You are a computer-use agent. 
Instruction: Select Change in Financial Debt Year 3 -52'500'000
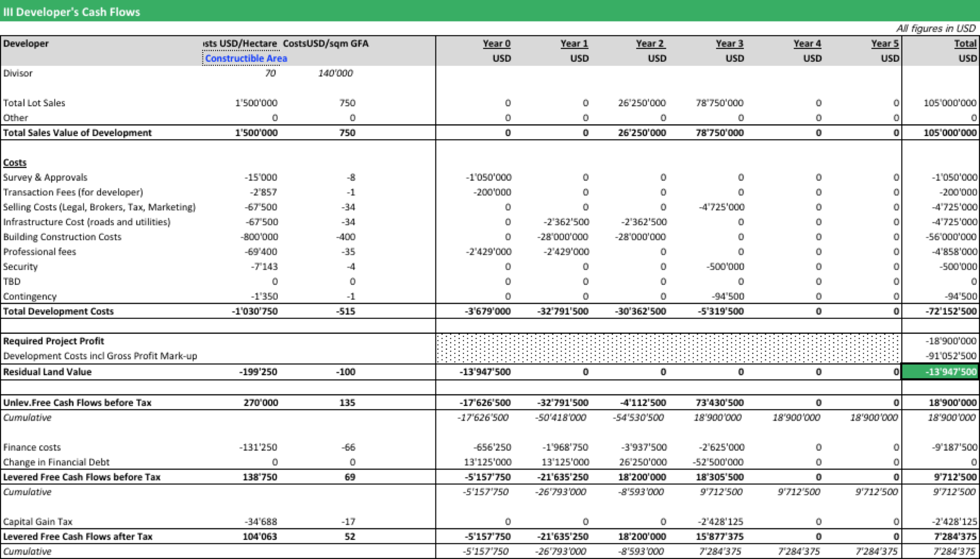click(718, 462)
